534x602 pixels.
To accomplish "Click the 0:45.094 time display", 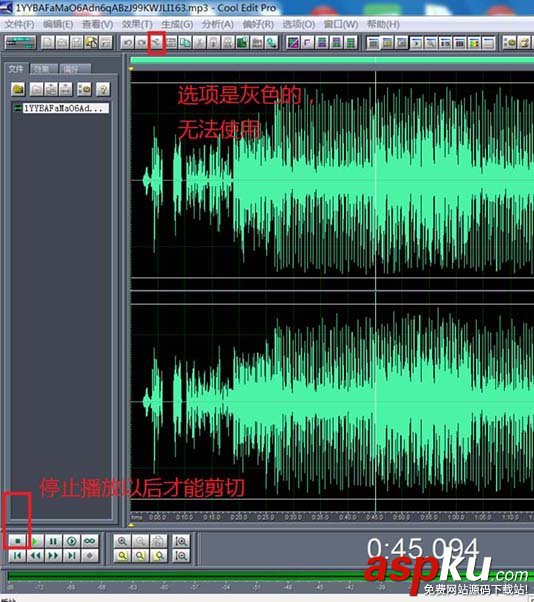I will (x=423, y=549).
